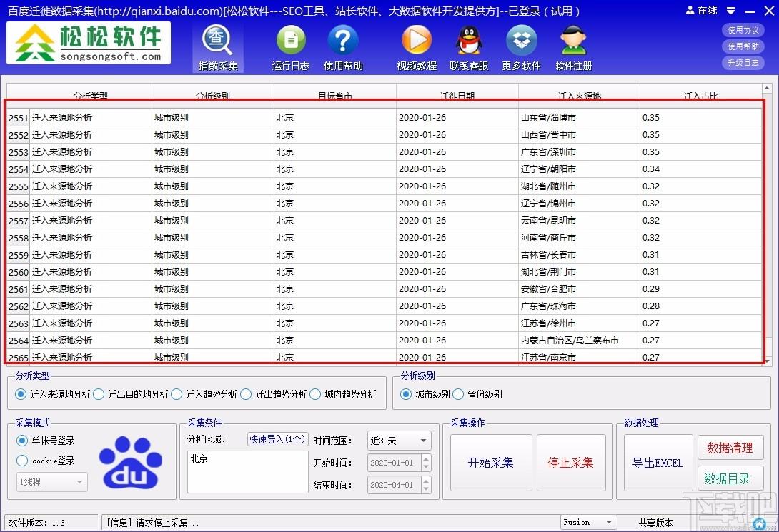Open 数据目录 data directory
The height and width of the screenshot is (532, 779).
[x=730, y=478]
